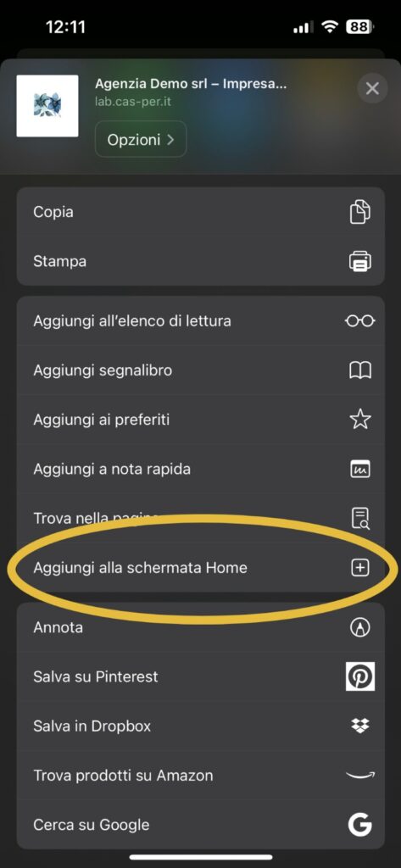401x868 pixels.
Task: Tap the battery indicator in status bar
Action: 360,26
